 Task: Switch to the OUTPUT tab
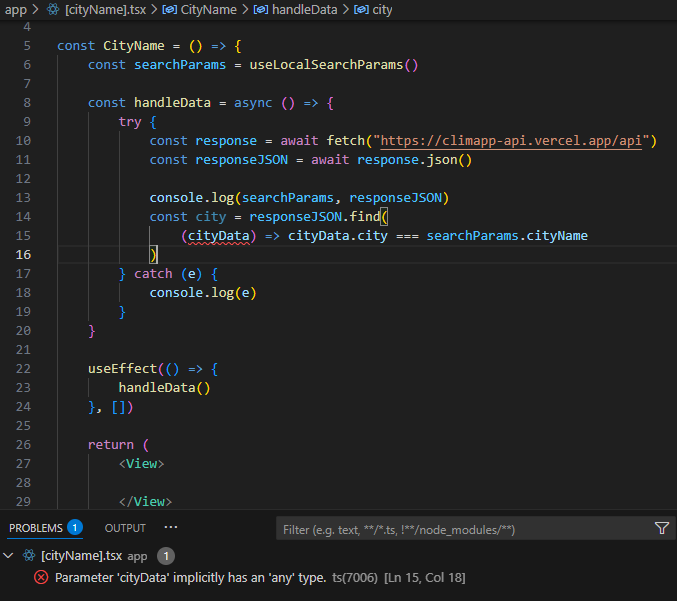click(x=125, y=528)
